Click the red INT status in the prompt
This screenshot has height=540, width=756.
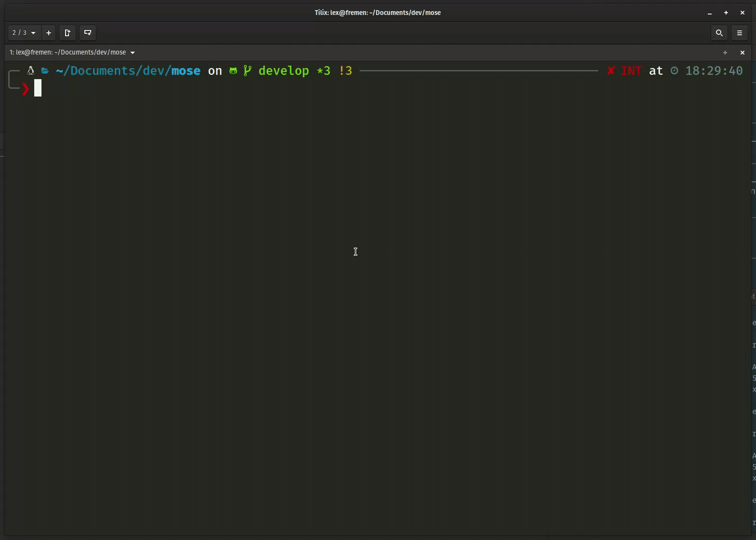click(x=631, y=71)
